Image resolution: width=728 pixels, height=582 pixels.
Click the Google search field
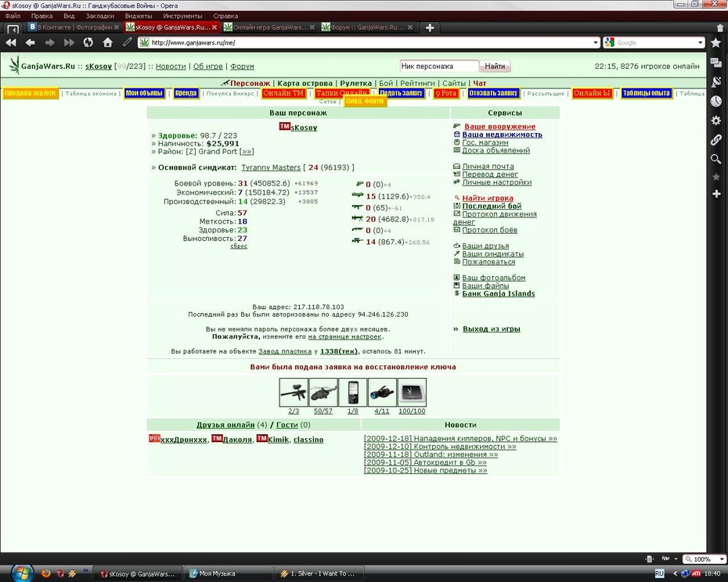[655, 43]
